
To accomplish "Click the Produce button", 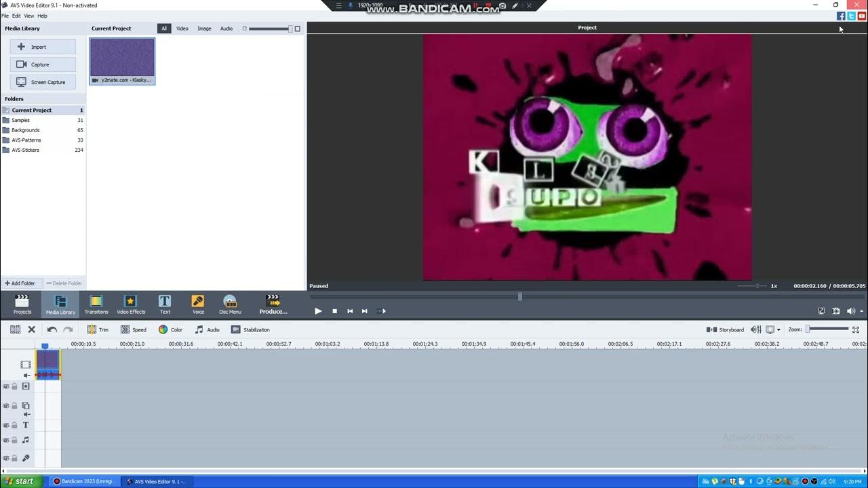I will pyautogui.click(x=273, y=304).
